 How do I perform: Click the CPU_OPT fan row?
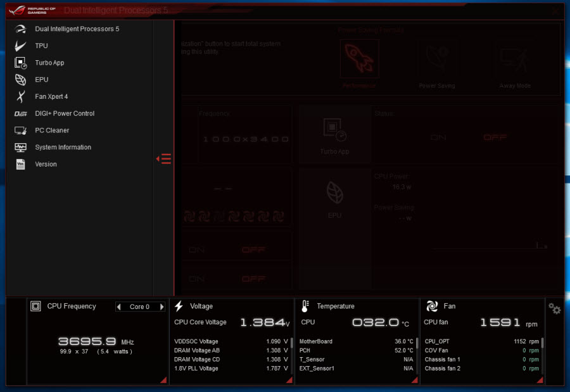(x=482, y=341)
